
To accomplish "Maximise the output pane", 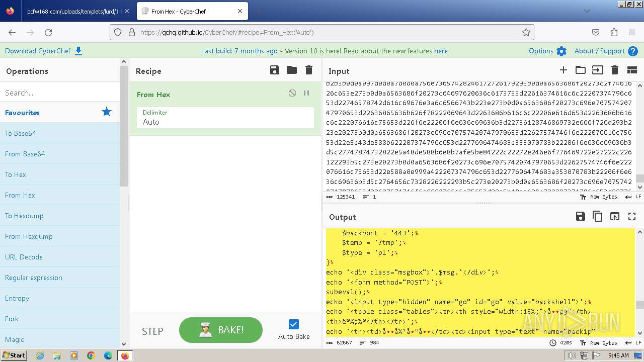I will point(632,216).
